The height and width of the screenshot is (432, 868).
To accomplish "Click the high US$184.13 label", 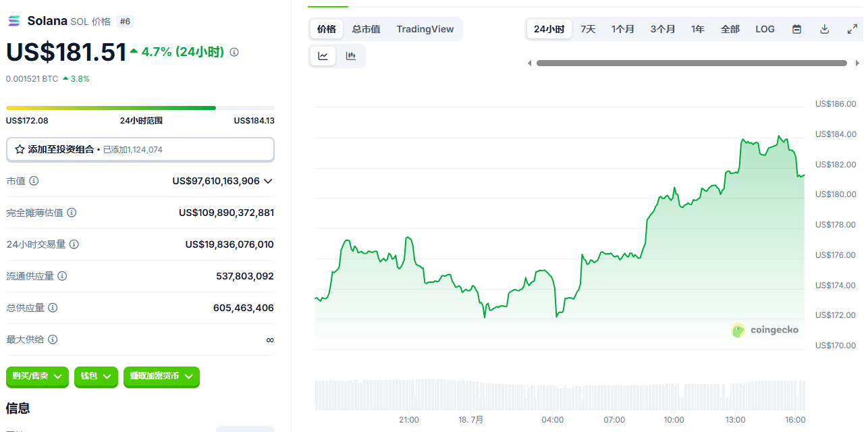I will (254, 121).
